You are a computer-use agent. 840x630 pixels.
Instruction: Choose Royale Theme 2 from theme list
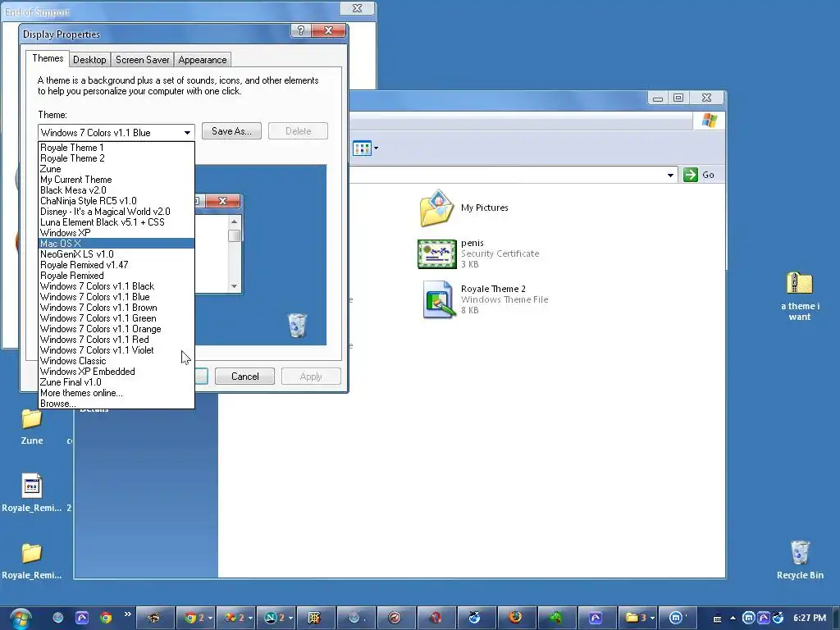point(116,158)
